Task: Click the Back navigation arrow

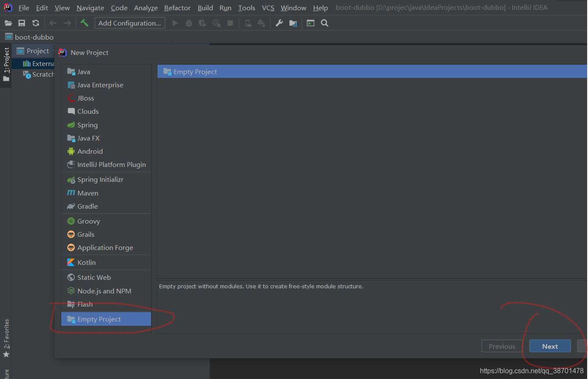Action: [53, 23]
